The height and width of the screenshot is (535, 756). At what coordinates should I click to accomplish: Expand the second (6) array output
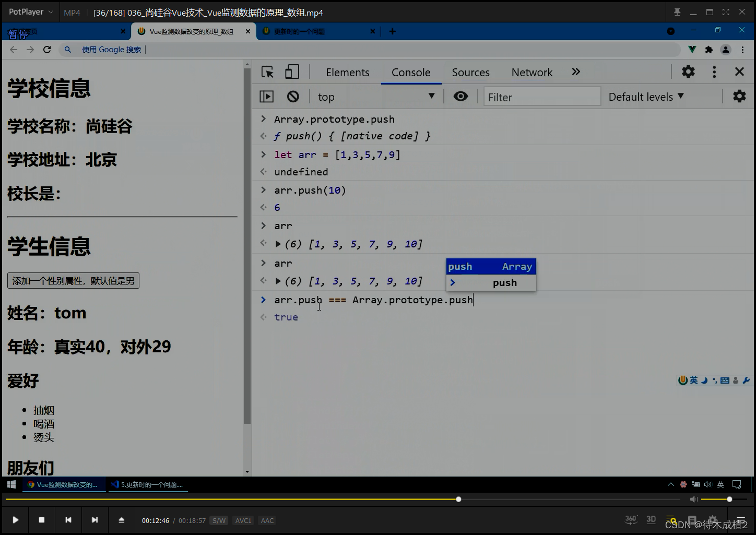pyautogui.click(x=278, y=281)
